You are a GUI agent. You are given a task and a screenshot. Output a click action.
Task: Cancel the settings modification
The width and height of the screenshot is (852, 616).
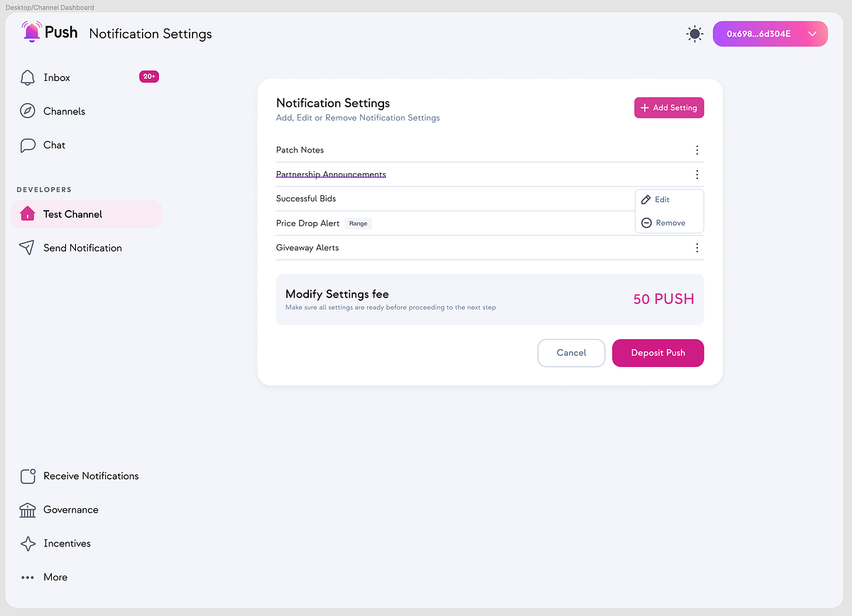pyautogui.click(x=571, y=353)
